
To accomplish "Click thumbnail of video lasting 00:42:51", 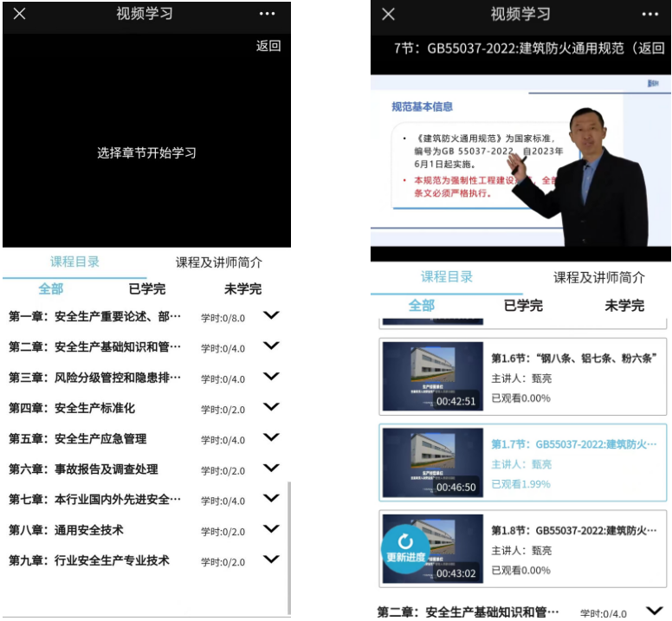I will coord(433,378).
